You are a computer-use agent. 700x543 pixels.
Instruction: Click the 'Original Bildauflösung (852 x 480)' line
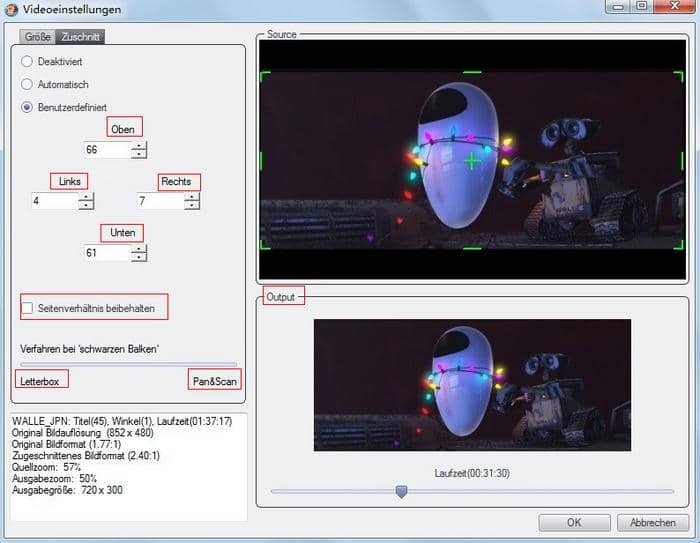[83, 433]
